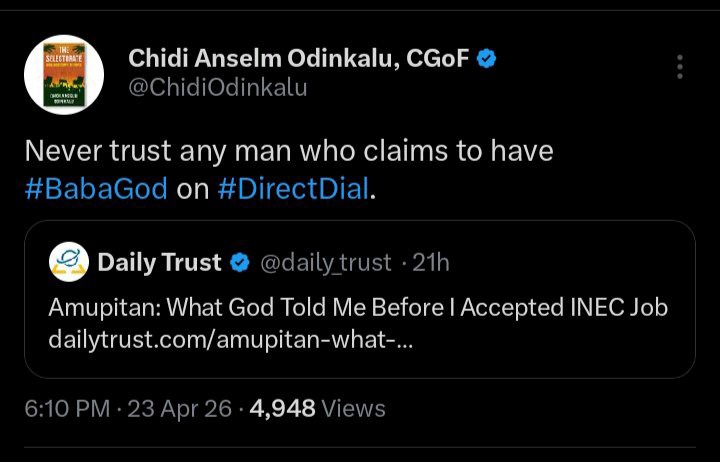
Task: Open the @ChidiOdinkalu handle
Action: coord(218,88)
